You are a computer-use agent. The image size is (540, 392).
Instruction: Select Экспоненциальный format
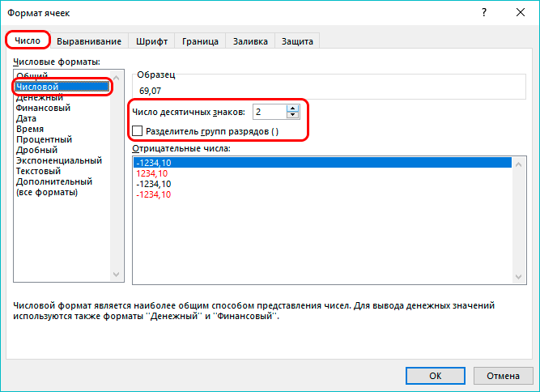pyautogui.click(x=59, y=160)
